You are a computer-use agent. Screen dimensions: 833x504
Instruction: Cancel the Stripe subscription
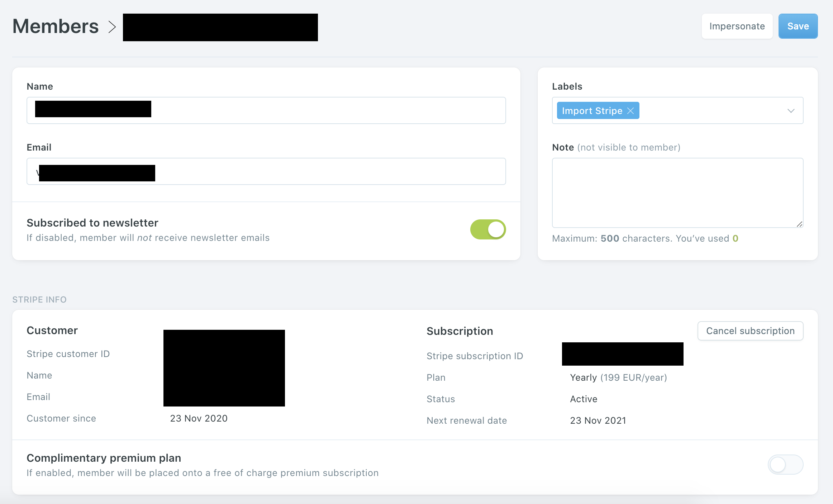pos(750,331)
